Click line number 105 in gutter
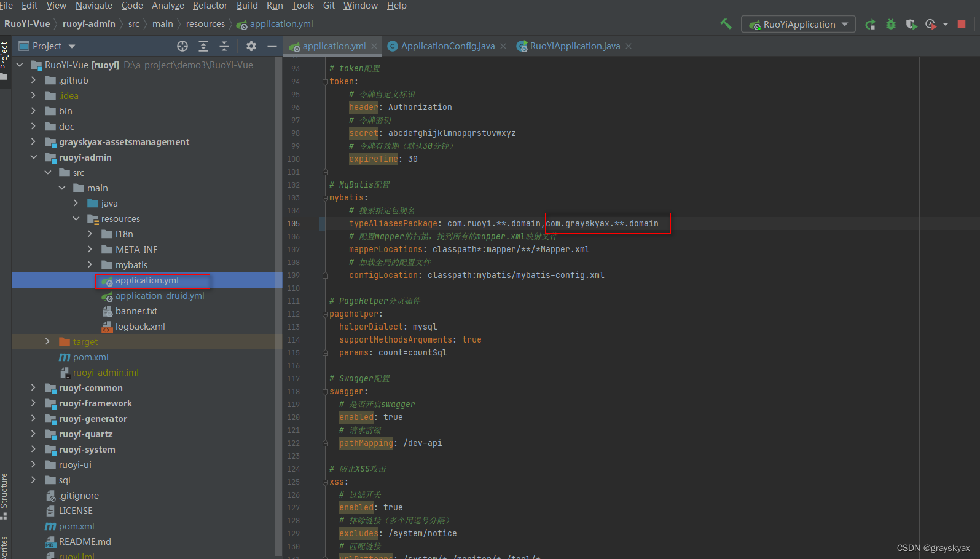This screenshot has width=980, height=559. [x=293, y=224]
